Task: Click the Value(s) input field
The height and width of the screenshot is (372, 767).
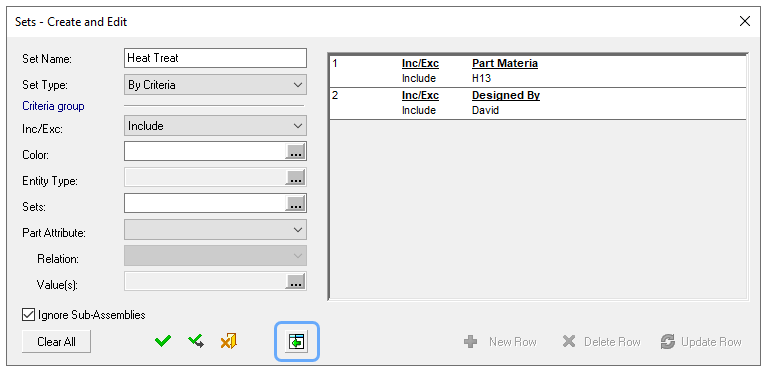Action: [x=204, y=281]
